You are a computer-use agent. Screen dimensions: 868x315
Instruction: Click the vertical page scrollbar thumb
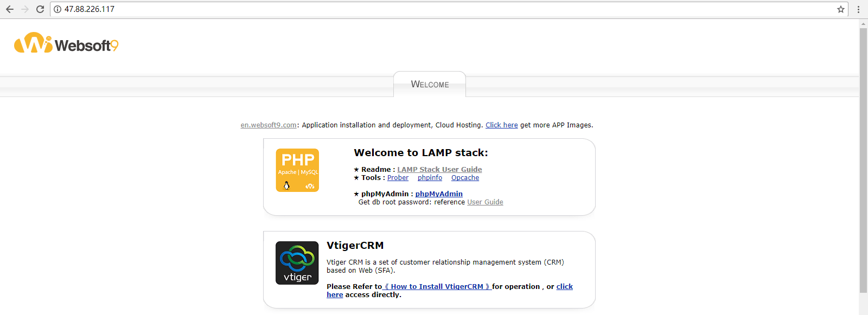[x=863, y=160]
